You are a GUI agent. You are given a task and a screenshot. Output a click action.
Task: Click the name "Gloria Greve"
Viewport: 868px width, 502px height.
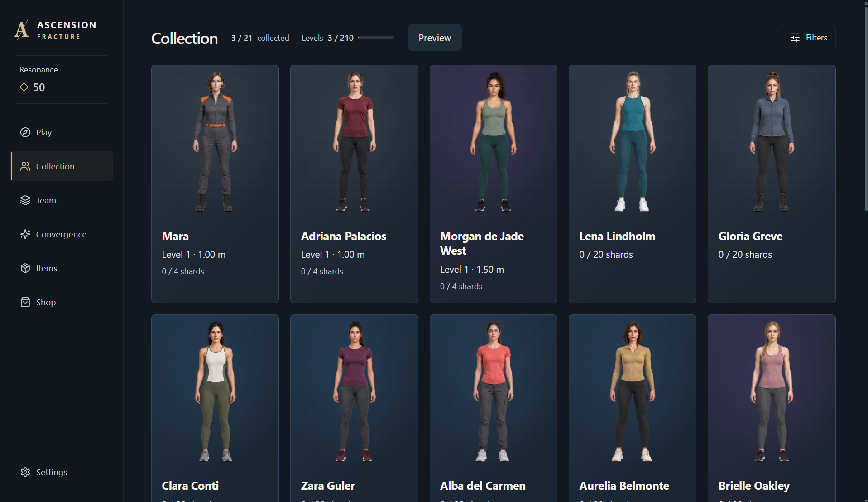750,236
